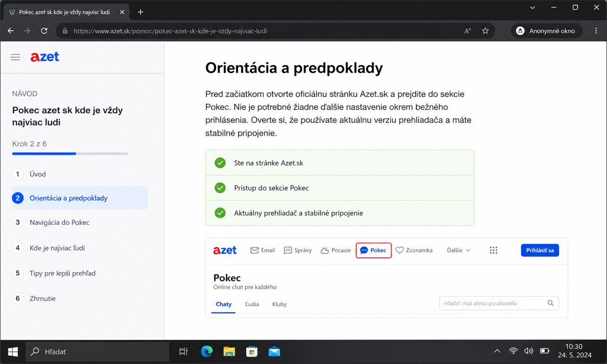
Task: Click the browser address bar URL
Action: point(170,31)
